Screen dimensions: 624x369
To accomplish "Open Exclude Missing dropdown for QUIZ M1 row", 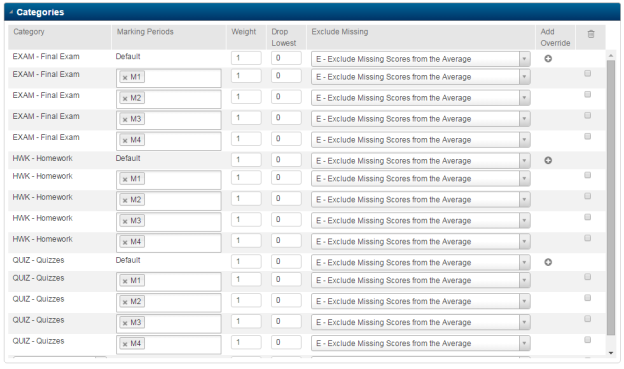I will coord(421,280).
